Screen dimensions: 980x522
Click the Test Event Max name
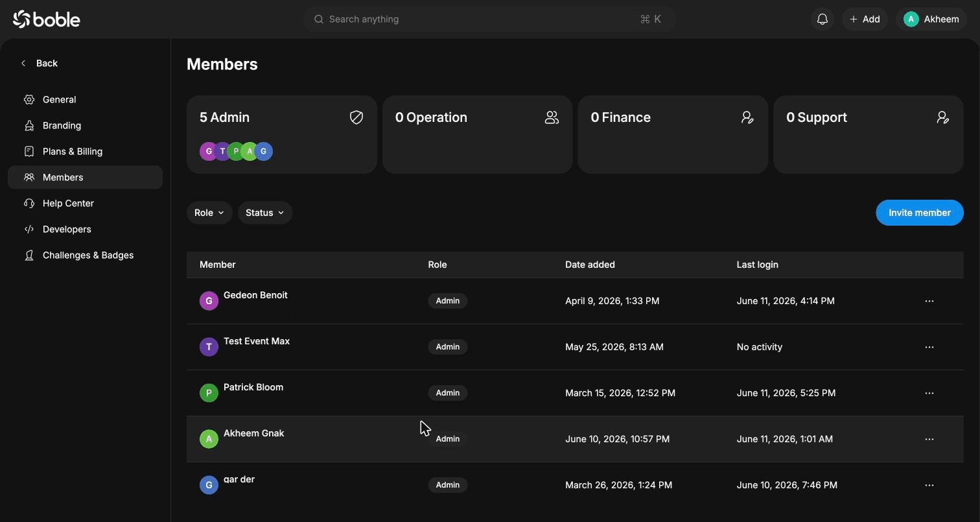tap(257, 341)
